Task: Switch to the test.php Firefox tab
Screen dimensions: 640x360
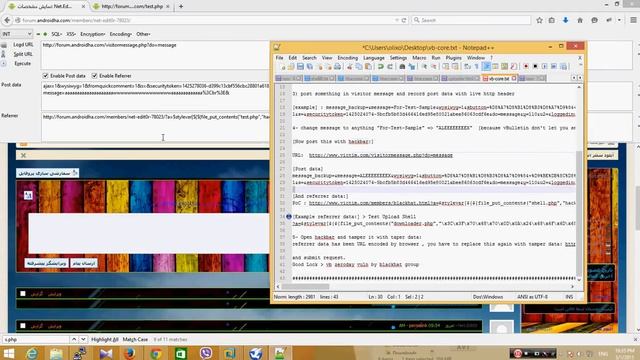Action: (x=131, y=7)
